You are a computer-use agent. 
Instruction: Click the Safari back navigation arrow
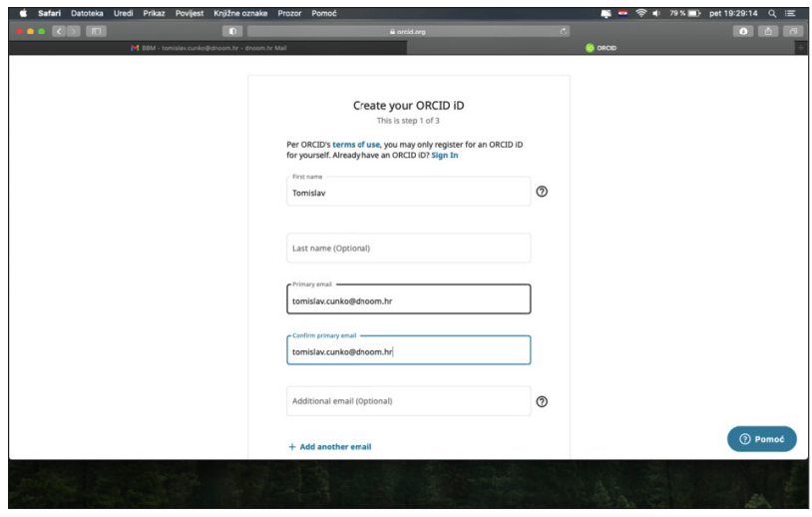[57, 32]
